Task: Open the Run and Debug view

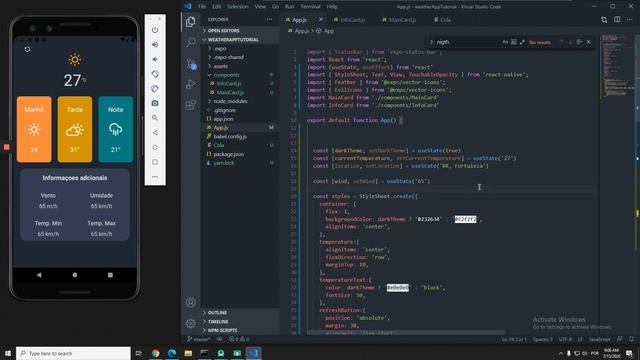Action: (191, 84)
